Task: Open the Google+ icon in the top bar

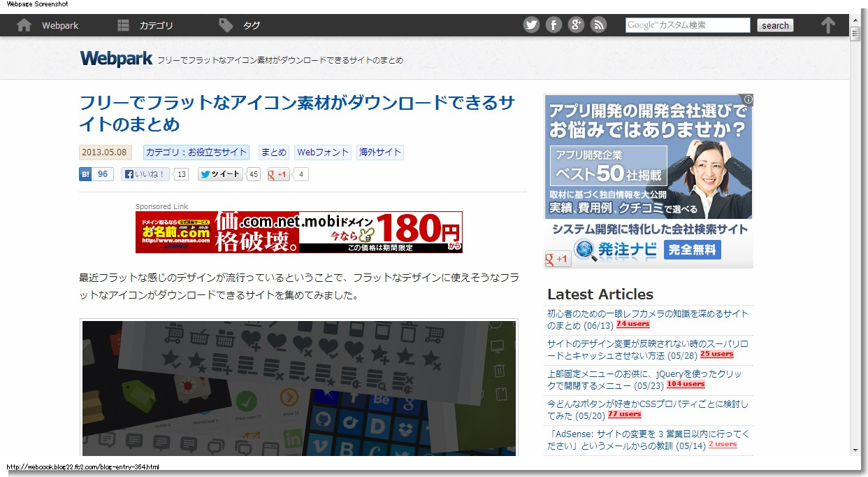Action: (x=576, y=25)
